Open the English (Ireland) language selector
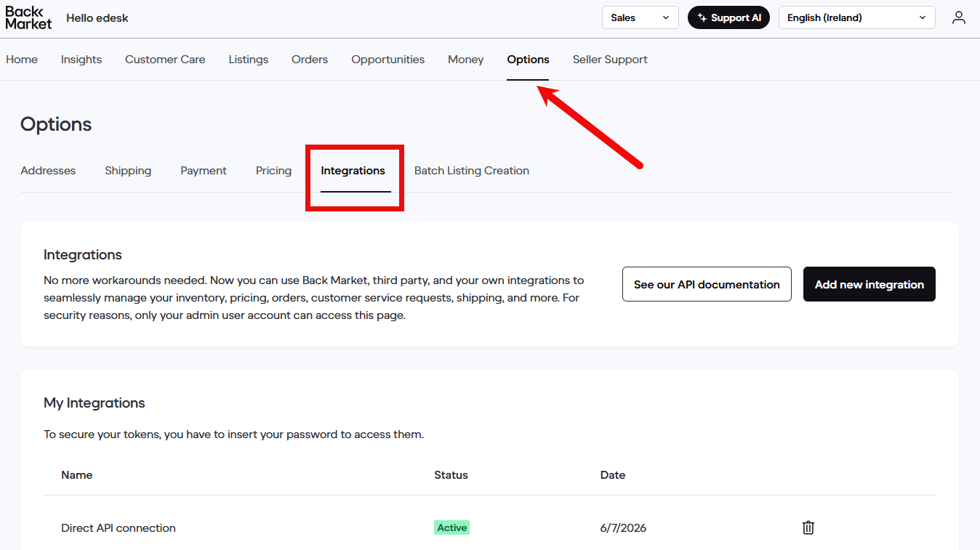 (856, 17)
